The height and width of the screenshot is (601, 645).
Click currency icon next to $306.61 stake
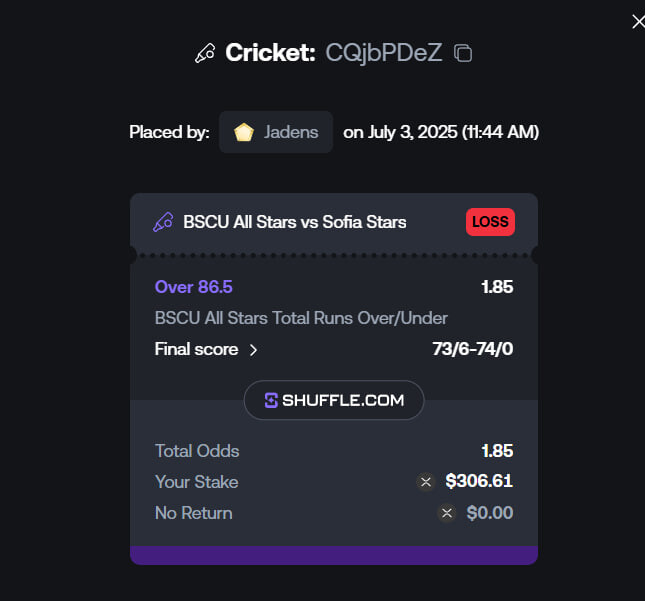(x=426, y=481)
